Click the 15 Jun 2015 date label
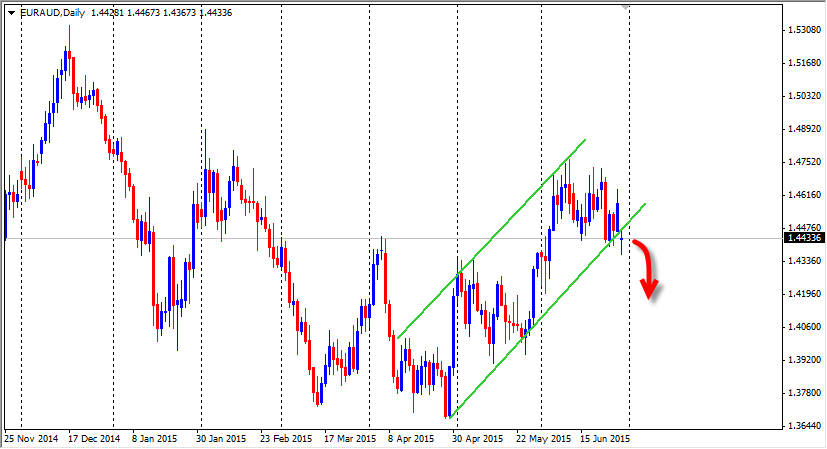Viewport: 827px width, 449px height. 605,438
